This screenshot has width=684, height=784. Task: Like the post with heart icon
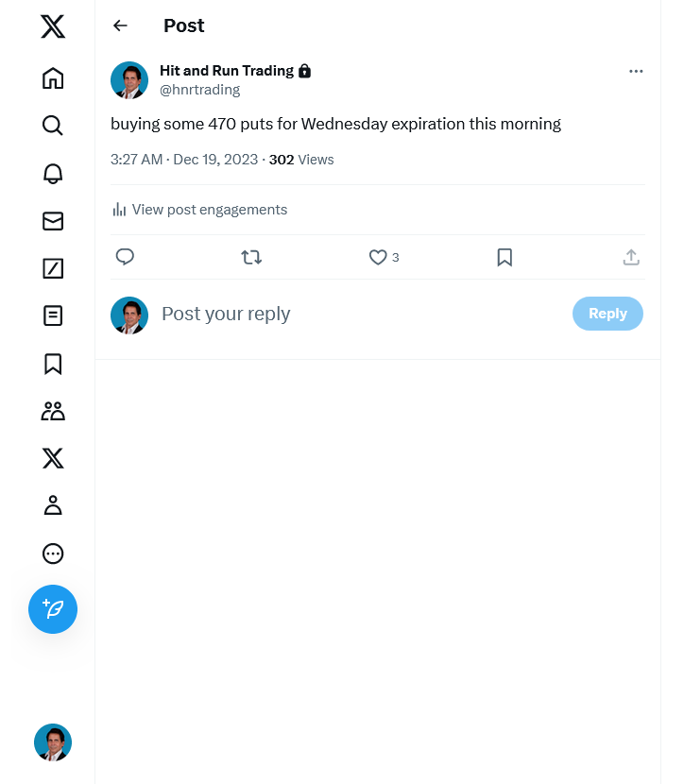pyautogui.click(x=378, y=257)
